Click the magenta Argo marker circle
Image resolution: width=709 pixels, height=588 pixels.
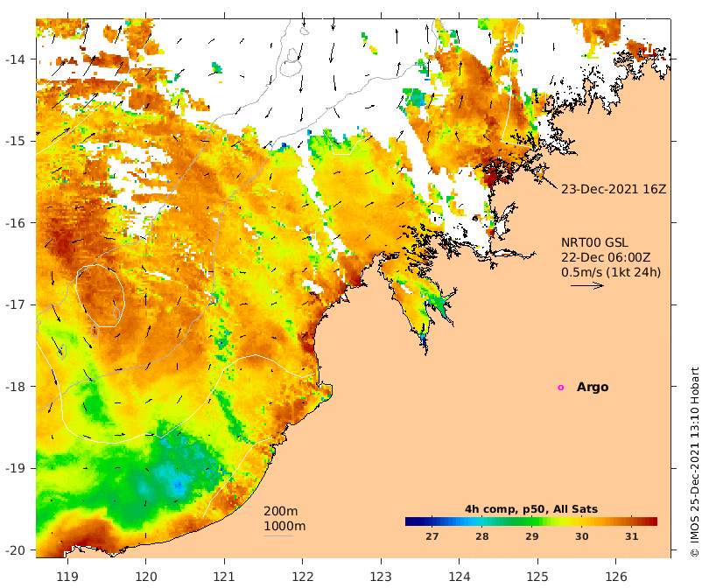point(561,388)
